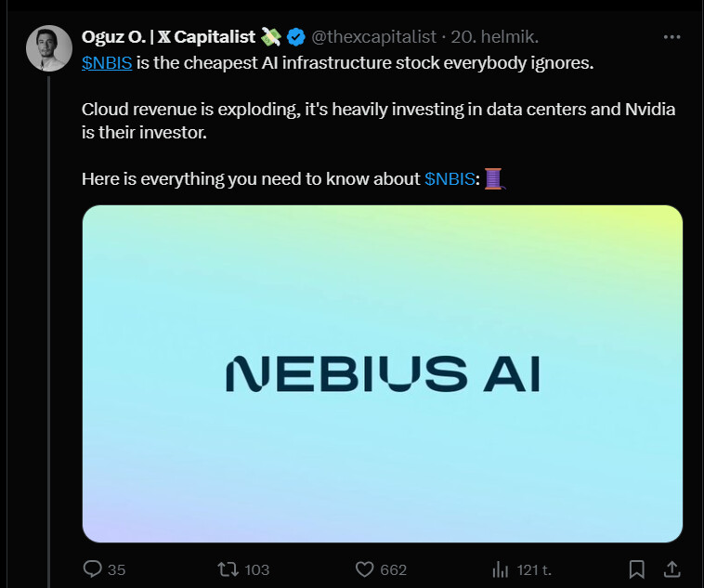
Task: Click the $NBIS cashtag before the thread emoji
Action: coord(450,177)
